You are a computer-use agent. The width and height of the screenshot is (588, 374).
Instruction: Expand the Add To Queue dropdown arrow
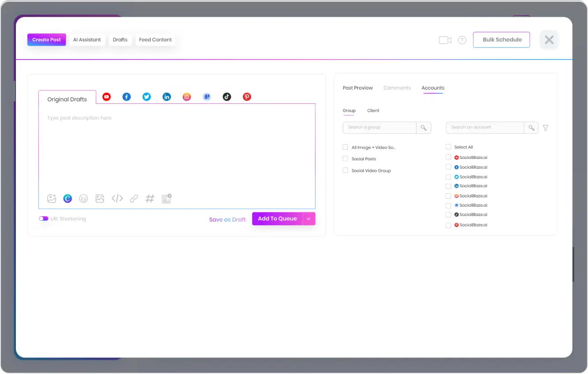[x=309, y=219]
